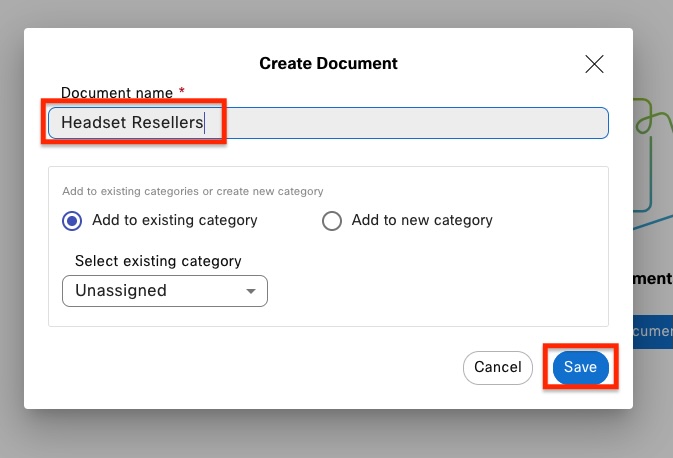Click the 'Add to existing category' label text

coord(174,220)
